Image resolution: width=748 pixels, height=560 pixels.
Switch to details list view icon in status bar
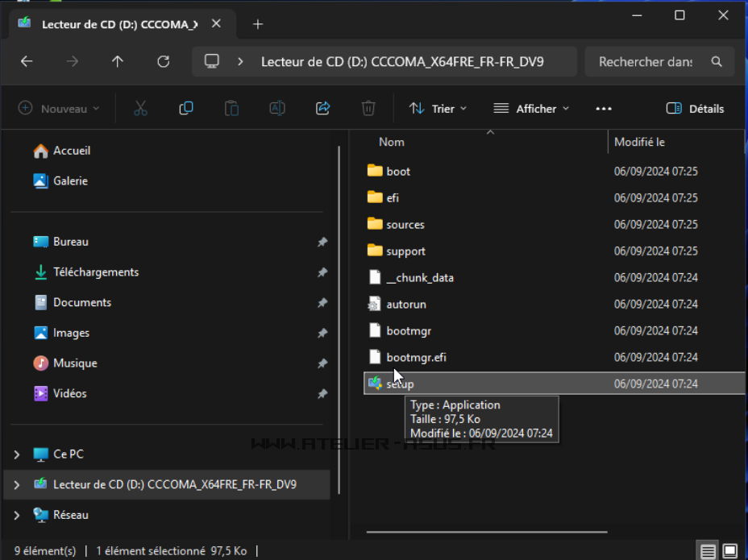pos(708,551)
